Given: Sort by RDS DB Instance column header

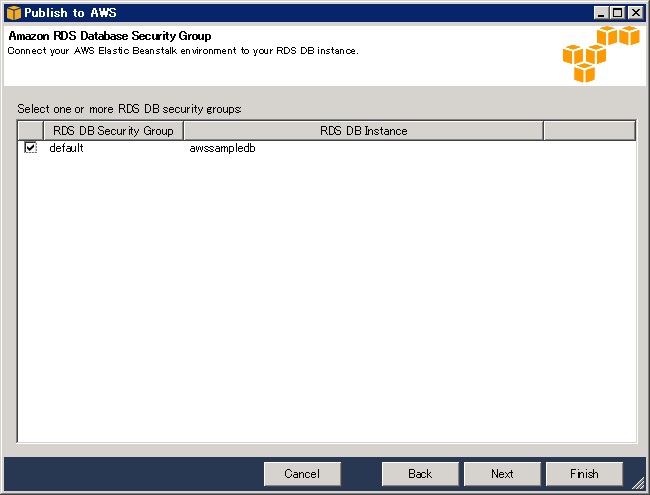Looking at the screenshot, I should tap(364, 131).
